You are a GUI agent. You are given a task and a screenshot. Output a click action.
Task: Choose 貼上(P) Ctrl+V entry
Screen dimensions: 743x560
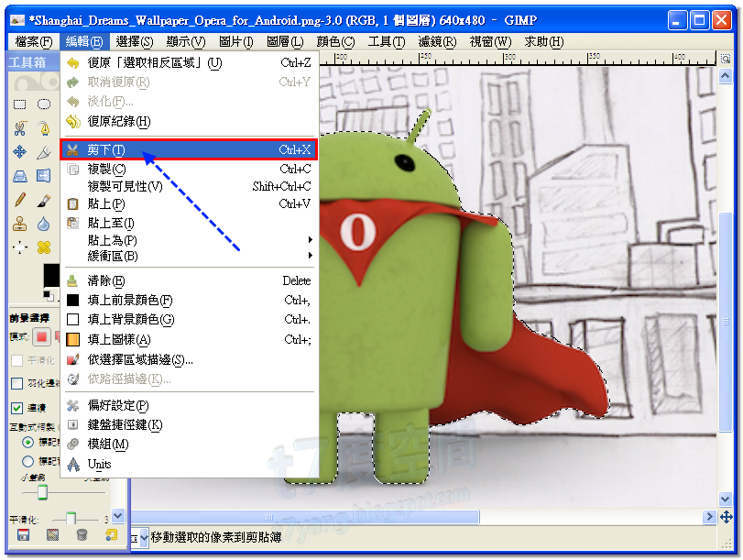pos(190,203)
